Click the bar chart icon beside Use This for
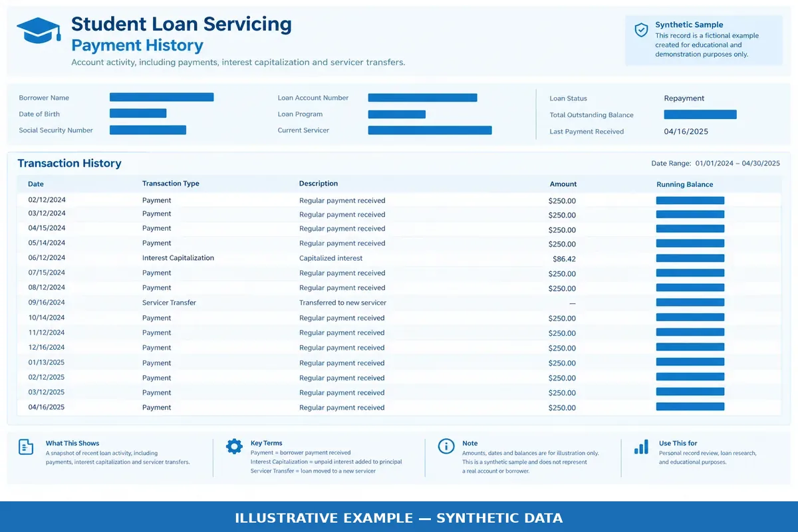 (641, 446)
